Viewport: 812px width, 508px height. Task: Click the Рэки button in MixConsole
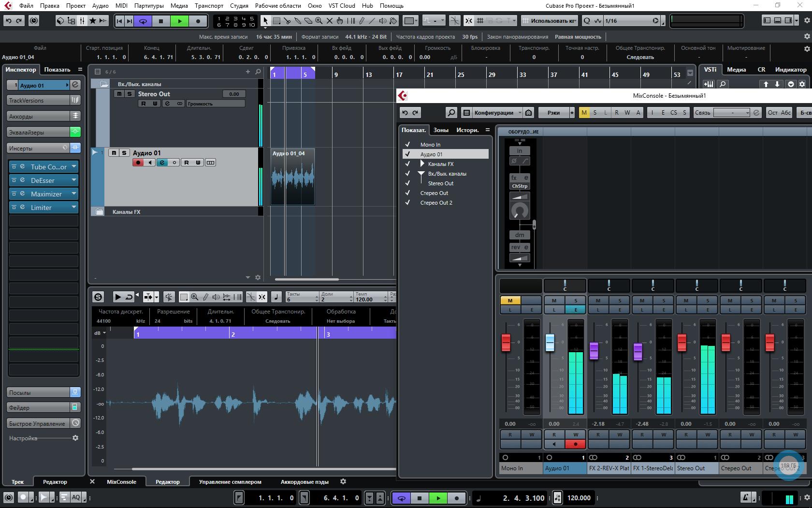point(553,113)
